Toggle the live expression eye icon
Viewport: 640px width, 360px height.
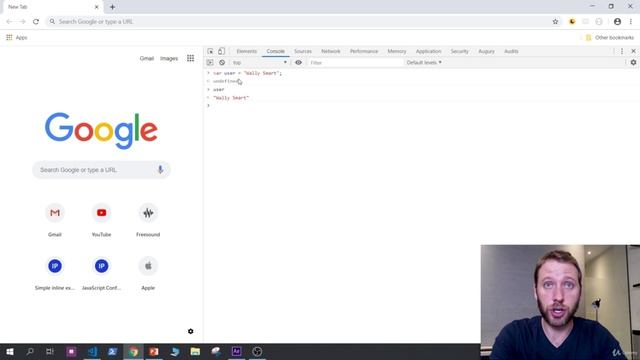pos(298,62)
